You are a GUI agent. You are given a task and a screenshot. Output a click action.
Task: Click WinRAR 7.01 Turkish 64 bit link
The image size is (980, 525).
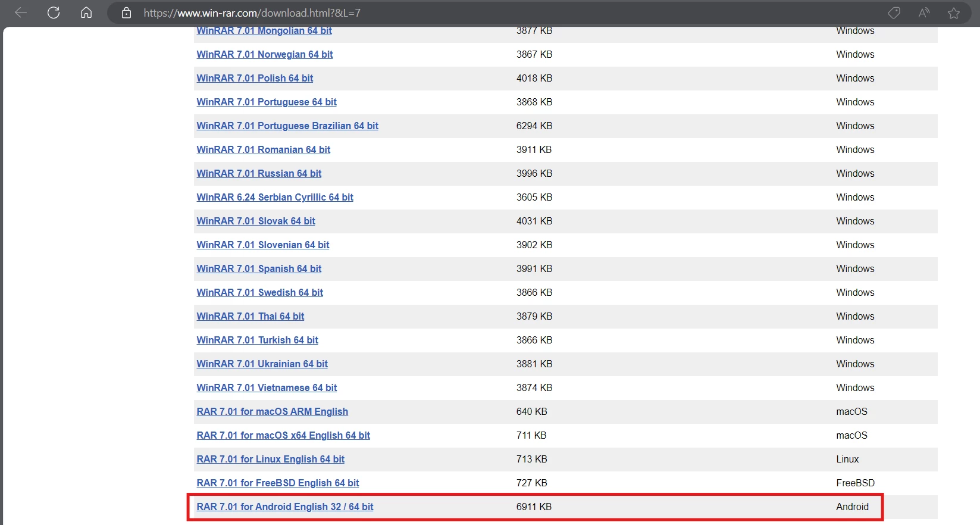[257, 340]
